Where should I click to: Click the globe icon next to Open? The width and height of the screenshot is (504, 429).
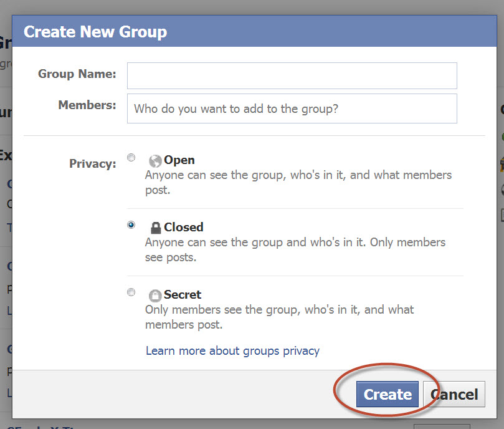pyautogui.click(x=155, y=160)
